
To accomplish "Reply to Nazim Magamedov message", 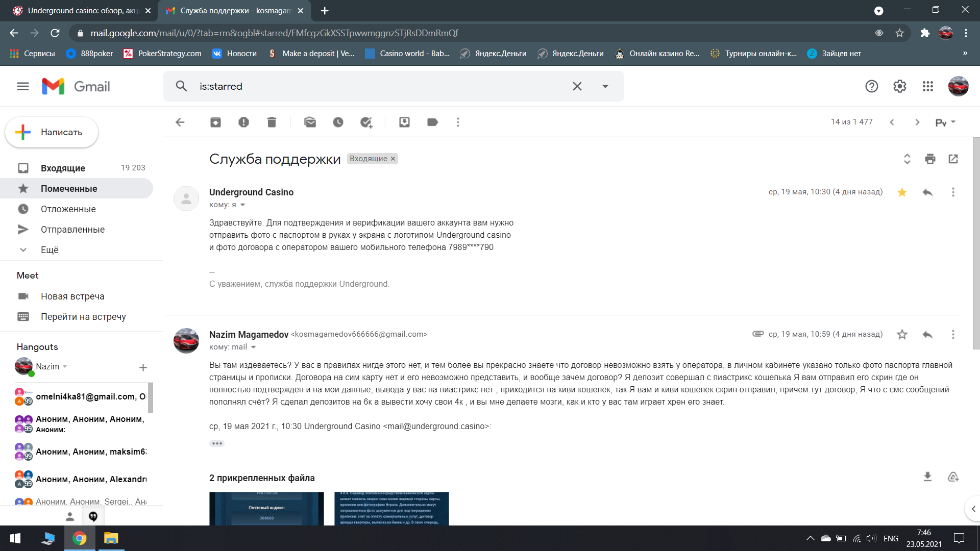I will coord(927,334).
